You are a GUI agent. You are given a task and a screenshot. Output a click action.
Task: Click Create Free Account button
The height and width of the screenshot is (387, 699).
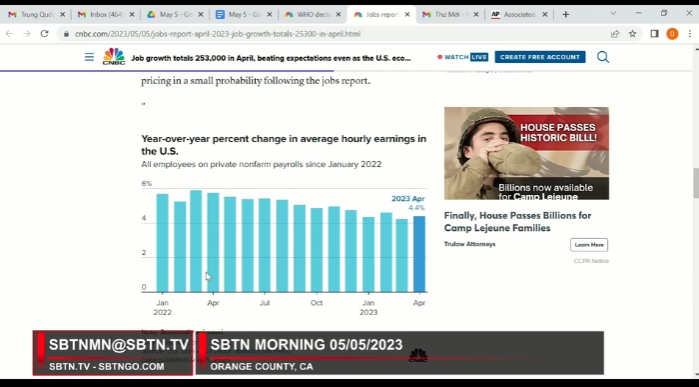click(x=540, y=57)
